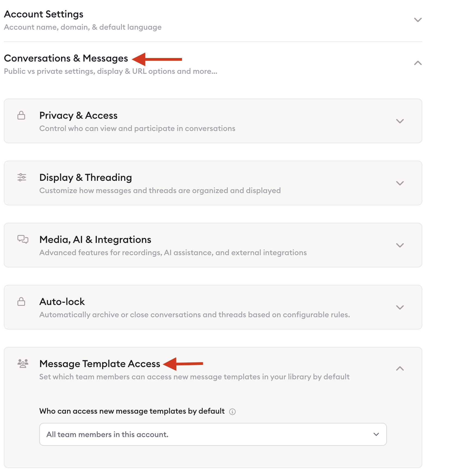This screenshot has width=455, height=476.
Task: Click the Conversations & Messages heading
Action: [x=66, y=58]
